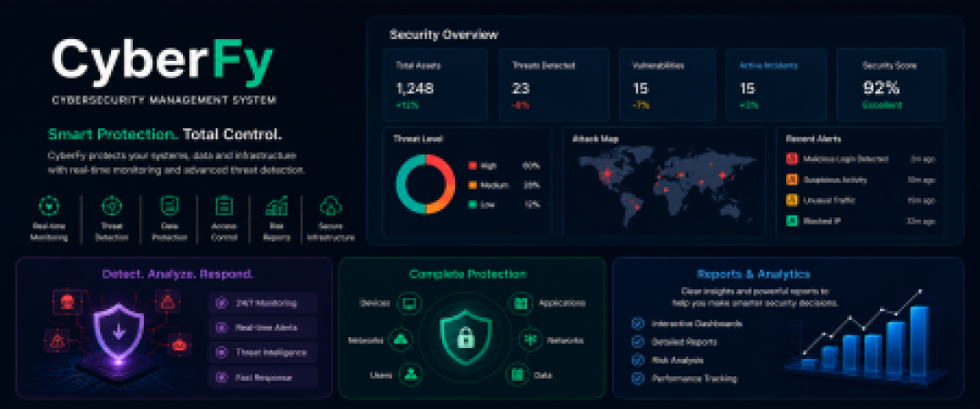Image resolution: width=980 pixels, height=409 pixels.
Task: Click the Risk Reports chart icon
Action: [276, 206]
